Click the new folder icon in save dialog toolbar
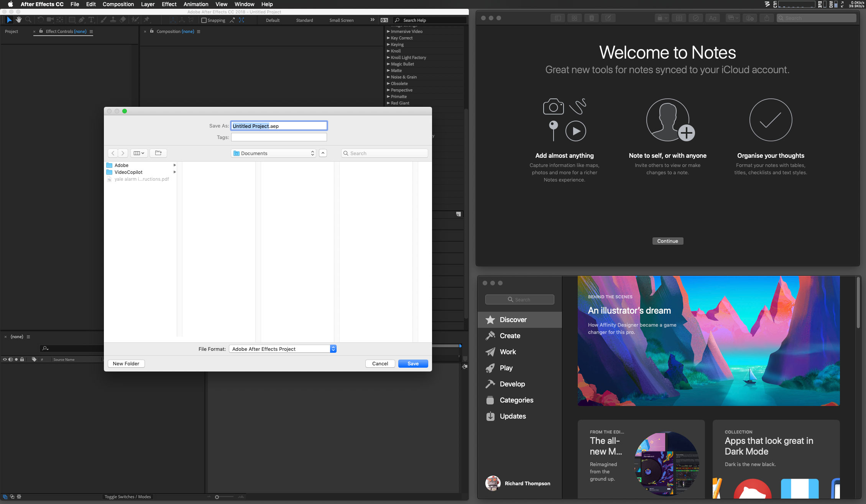The height and width of the screenshot is (504, 866). tap(158, 153)
